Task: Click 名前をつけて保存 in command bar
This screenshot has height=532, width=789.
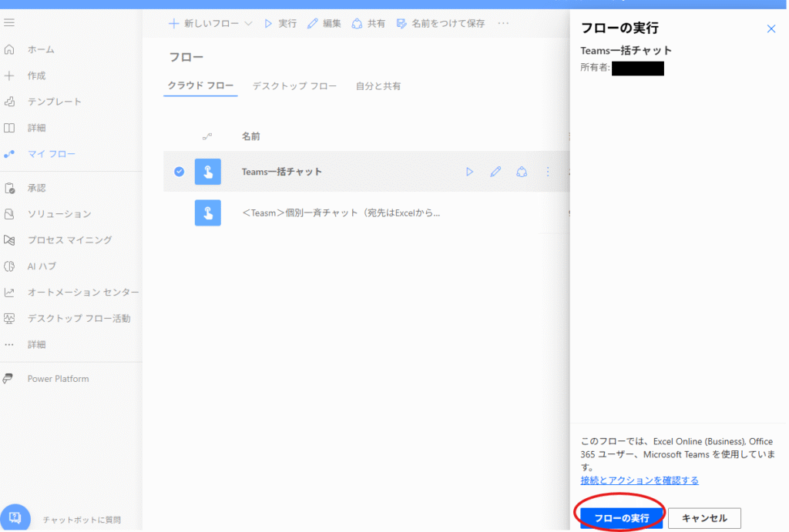Action: [441, 23]
